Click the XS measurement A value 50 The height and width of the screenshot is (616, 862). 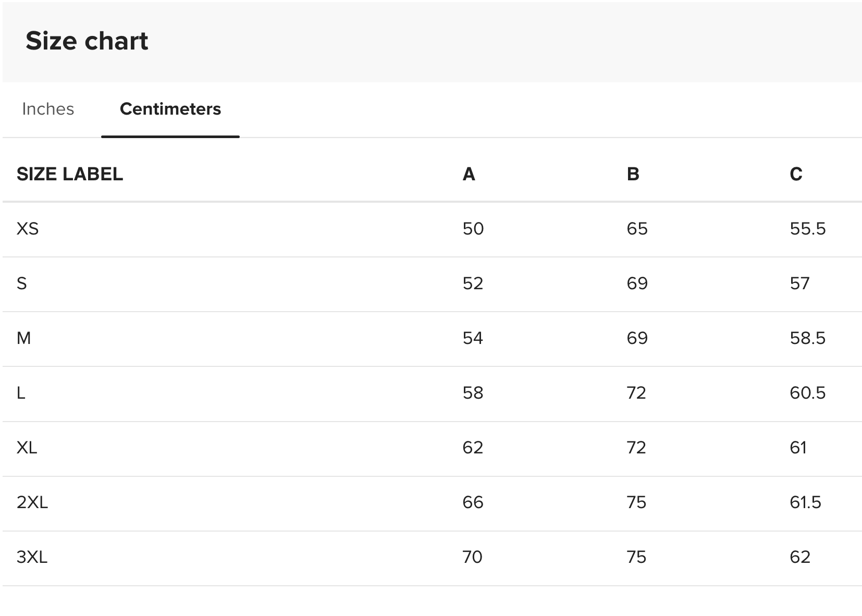pos(473,229)
